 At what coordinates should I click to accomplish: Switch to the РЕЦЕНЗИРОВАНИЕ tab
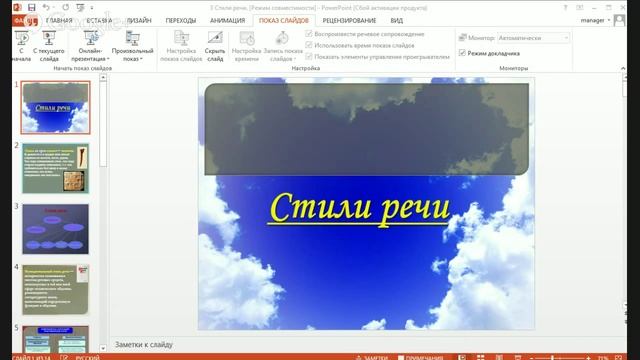[349, 20]
